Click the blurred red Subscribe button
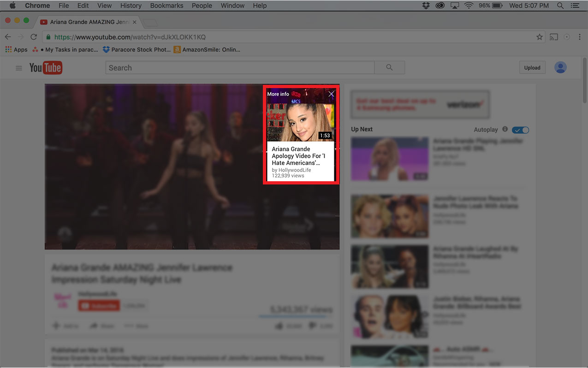This screenshot has height=368, width=588. coord(99,306)
